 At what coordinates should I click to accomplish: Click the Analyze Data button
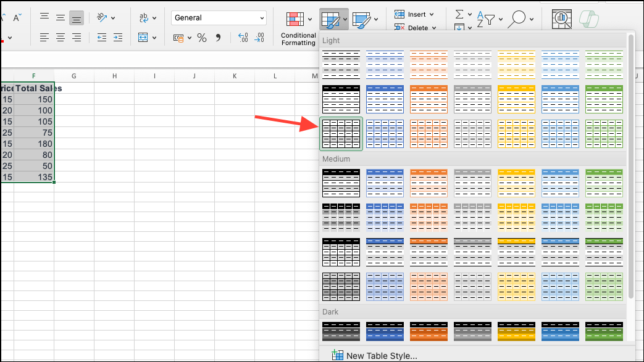pyautogui.click(x=561, y=18)
